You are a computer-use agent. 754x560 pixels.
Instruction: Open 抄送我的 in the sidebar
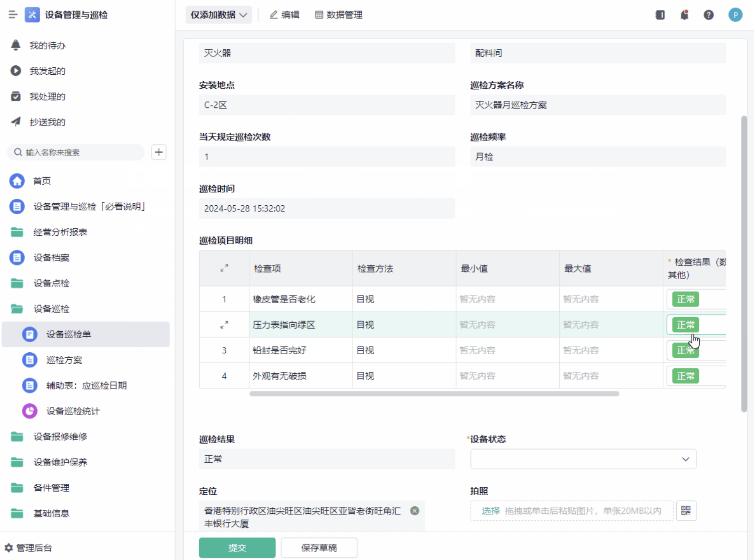(48, 122)
